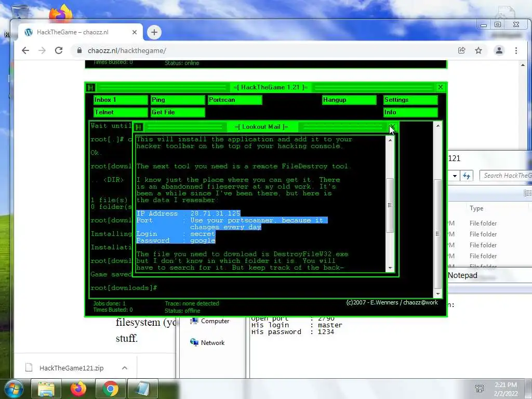Go back in Chrome browser
532x399 pixels.
[x=25, y=50]
